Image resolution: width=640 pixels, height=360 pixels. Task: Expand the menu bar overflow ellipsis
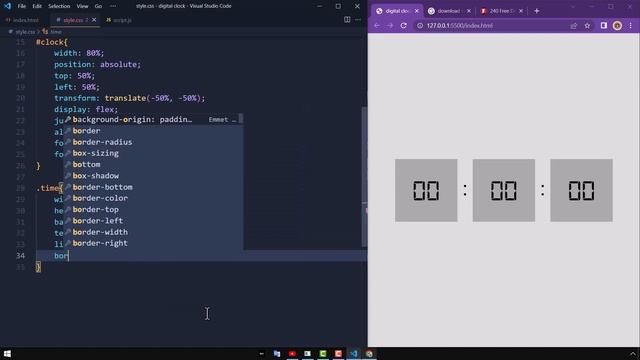[x=113, y=6]
